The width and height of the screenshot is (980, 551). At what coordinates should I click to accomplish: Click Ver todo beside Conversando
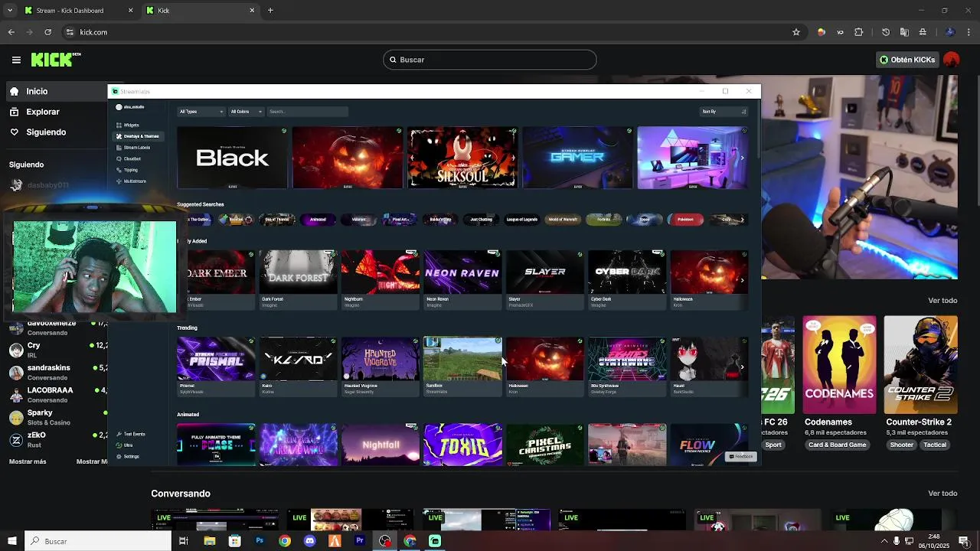942,494
